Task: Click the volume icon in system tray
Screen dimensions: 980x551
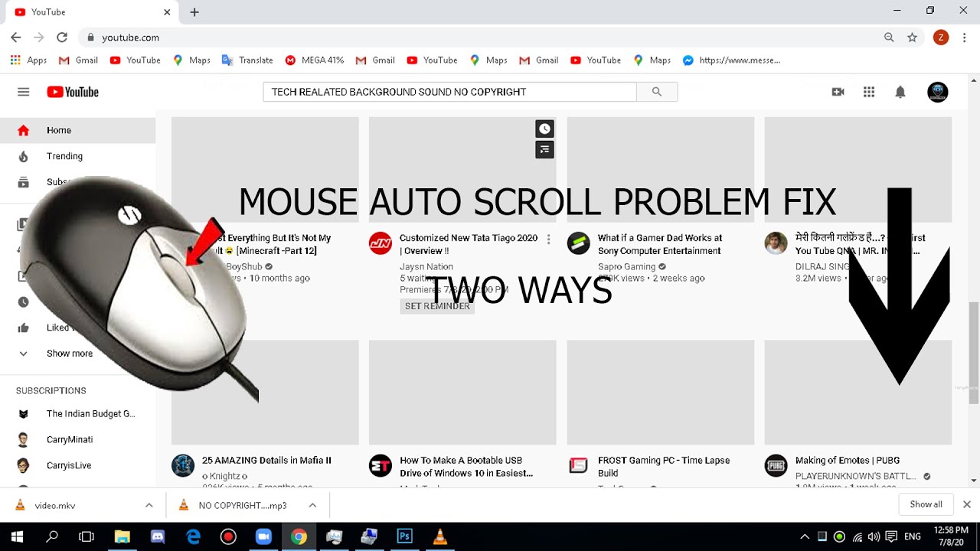Action: (x=874, y=536)
